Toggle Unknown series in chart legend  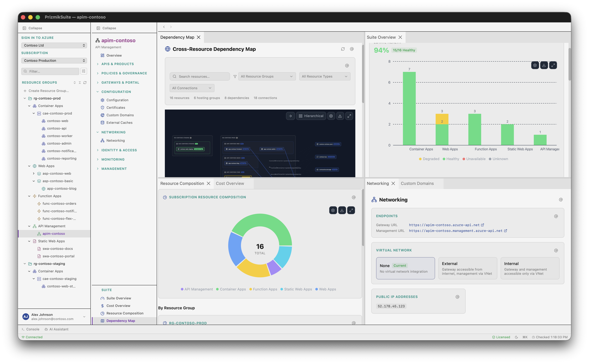pyautogui.click(x=498, y=159)
